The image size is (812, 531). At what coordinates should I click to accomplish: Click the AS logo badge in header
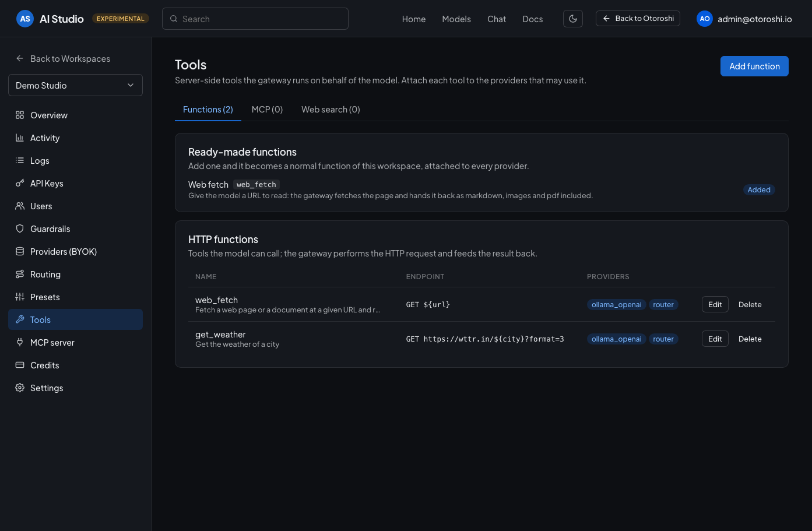pos(25,19)
